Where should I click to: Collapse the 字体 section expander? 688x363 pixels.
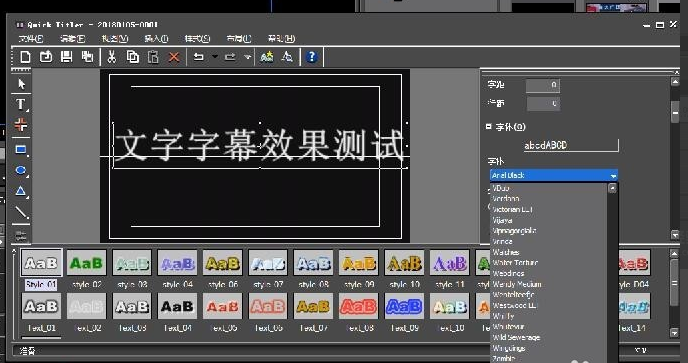488,126
